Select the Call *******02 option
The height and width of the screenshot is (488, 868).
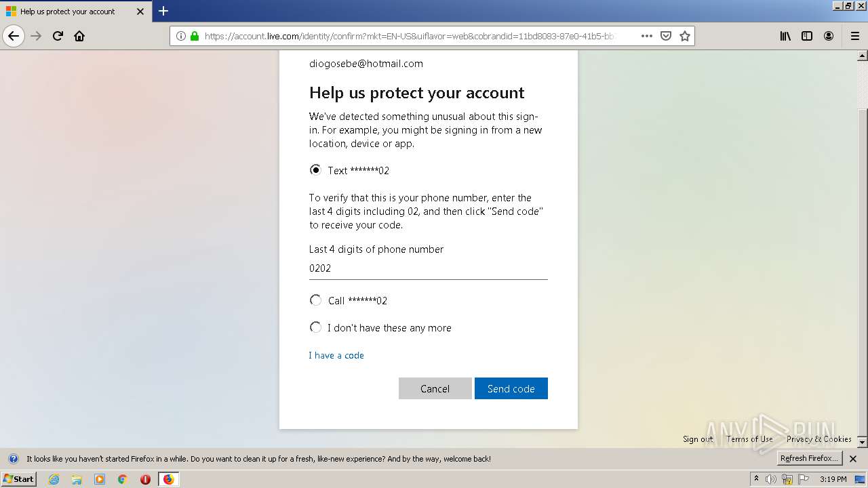315,300
